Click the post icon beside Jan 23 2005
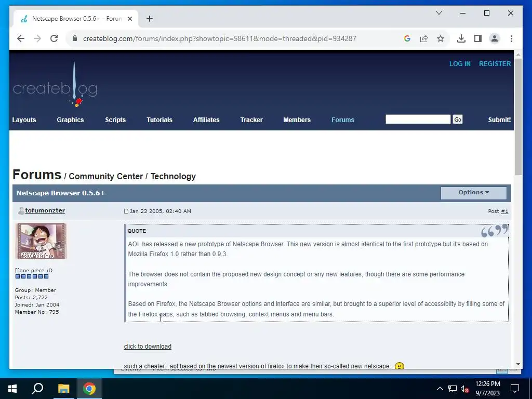532x399 pixels. coord(126,211)
